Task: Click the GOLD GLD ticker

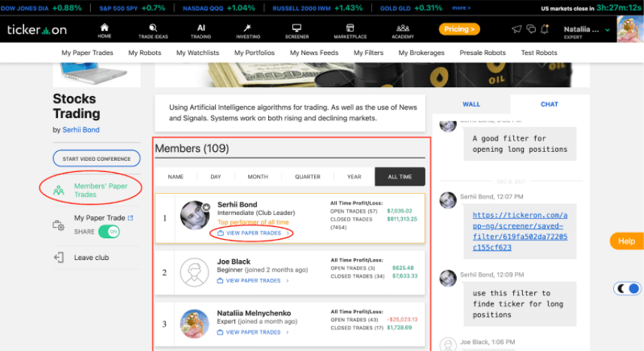Action: (x=411, y=8)
